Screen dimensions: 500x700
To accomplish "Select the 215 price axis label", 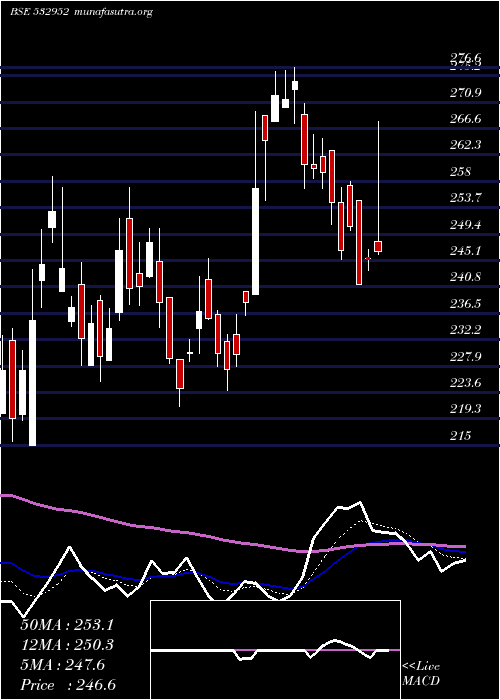I will pyautogui.click(x=460, y=435).
